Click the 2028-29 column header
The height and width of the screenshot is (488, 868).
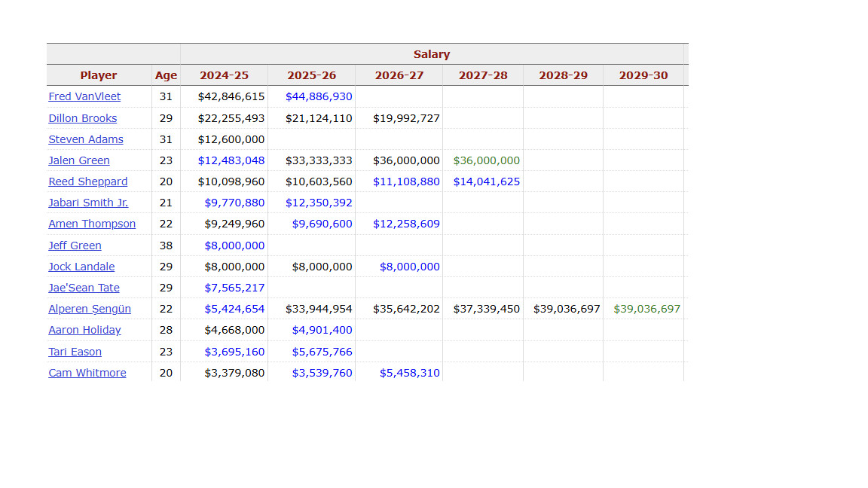pyautogui.click(x=563, y=75)
